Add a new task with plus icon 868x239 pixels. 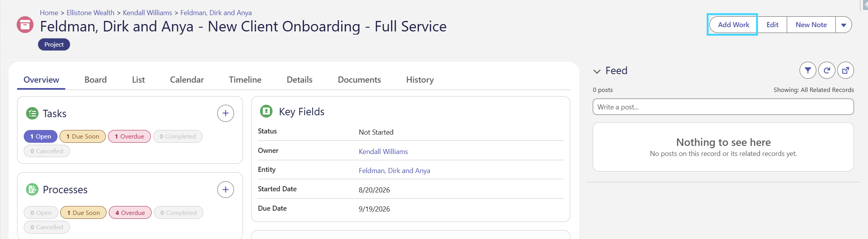point(225,113)
